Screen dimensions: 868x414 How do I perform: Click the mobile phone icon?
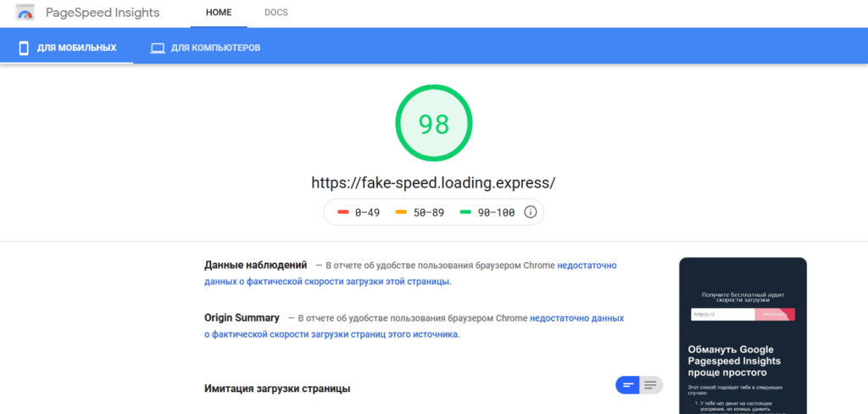[x=23, y=48]
